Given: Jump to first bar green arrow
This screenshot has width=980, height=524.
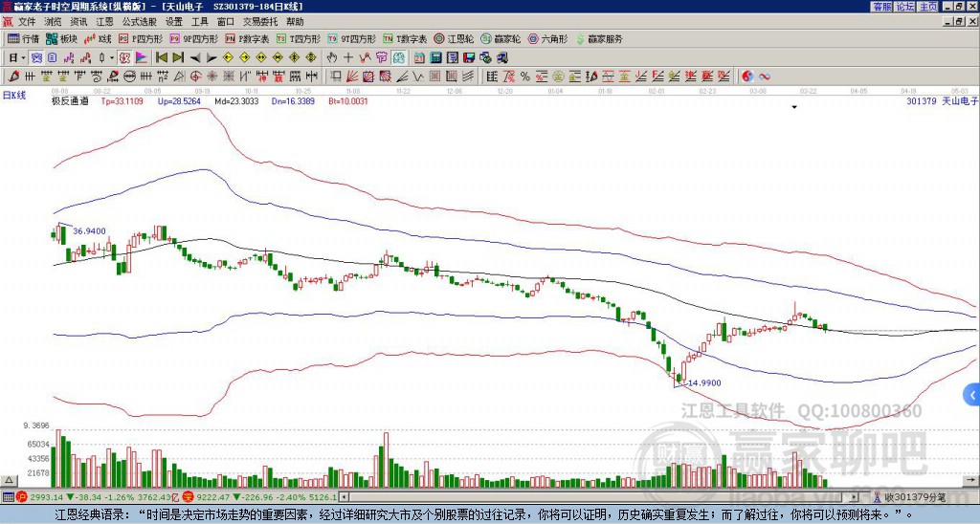Looking at the screenshot, I should [x=161, y=58].
